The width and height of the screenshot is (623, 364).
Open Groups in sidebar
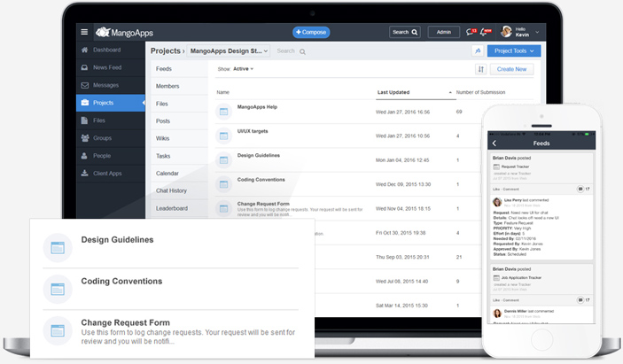[111, 138]
